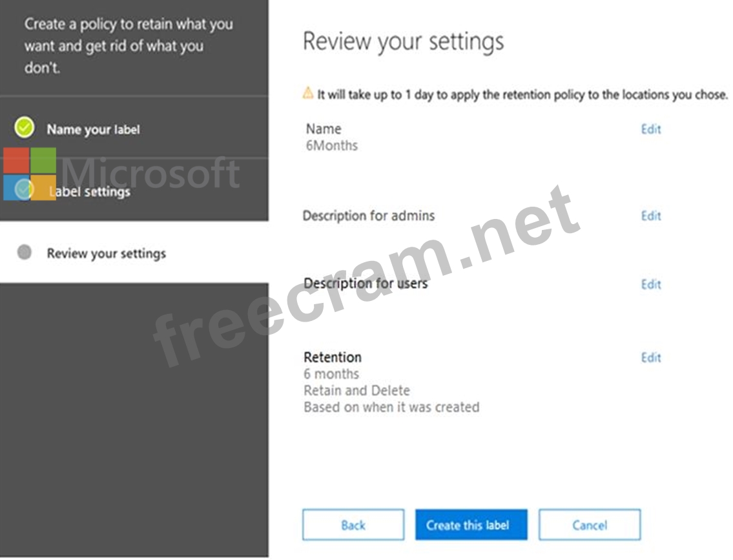The height and width of the screenshot is (560, 733).
Task: Edit the Retention settings
Action: pyautogui.click(x=651, y=358)
